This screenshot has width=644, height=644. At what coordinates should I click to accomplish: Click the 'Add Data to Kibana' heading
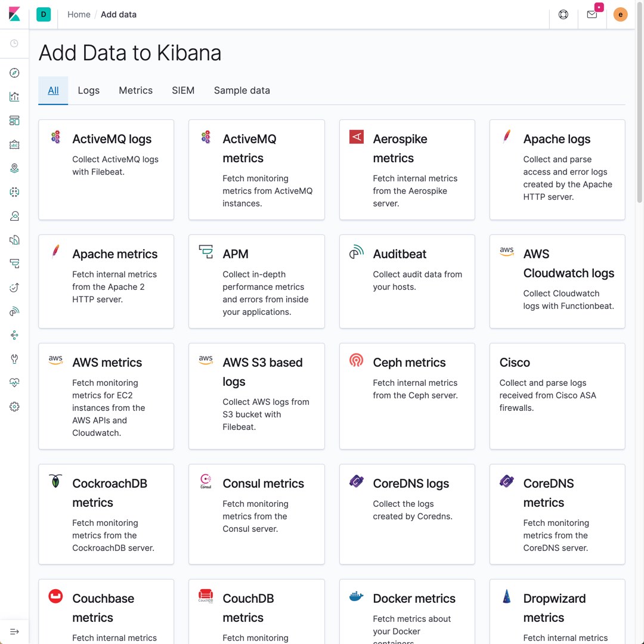[x=130, y=53]
